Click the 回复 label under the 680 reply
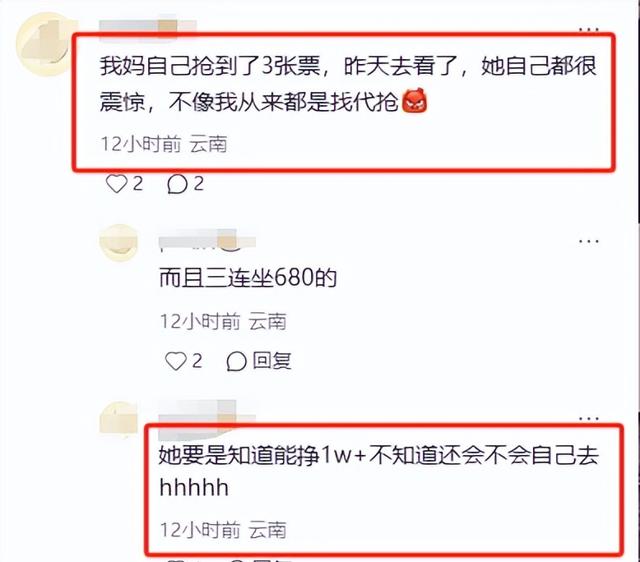The image size is (640, 562). click(x=272, y=361)
